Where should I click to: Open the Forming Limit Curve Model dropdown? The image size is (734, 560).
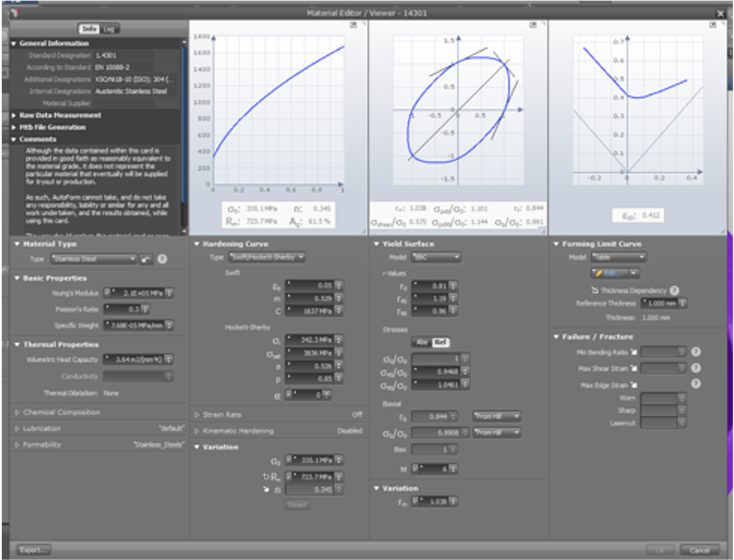click(x=619, y=256)
